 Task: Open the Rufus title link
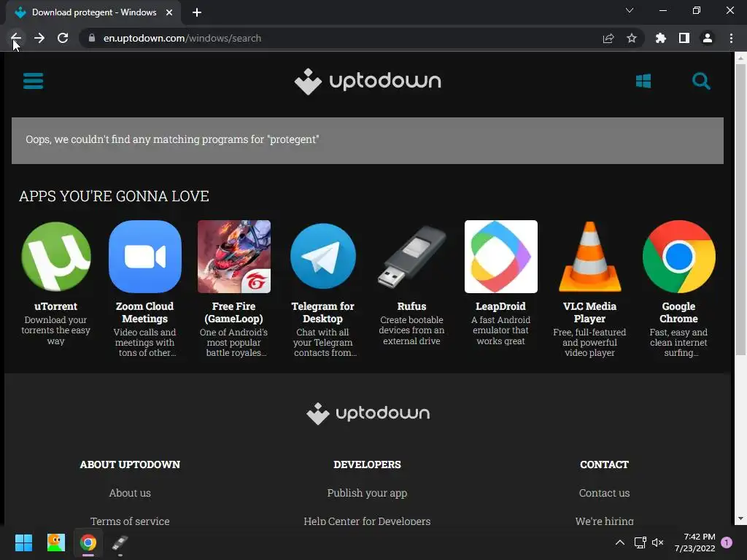pos(411,306)
